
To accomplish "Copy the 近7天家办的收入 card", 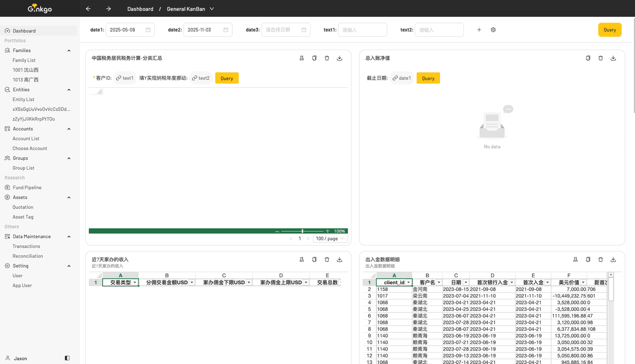I will click(314, 259).
